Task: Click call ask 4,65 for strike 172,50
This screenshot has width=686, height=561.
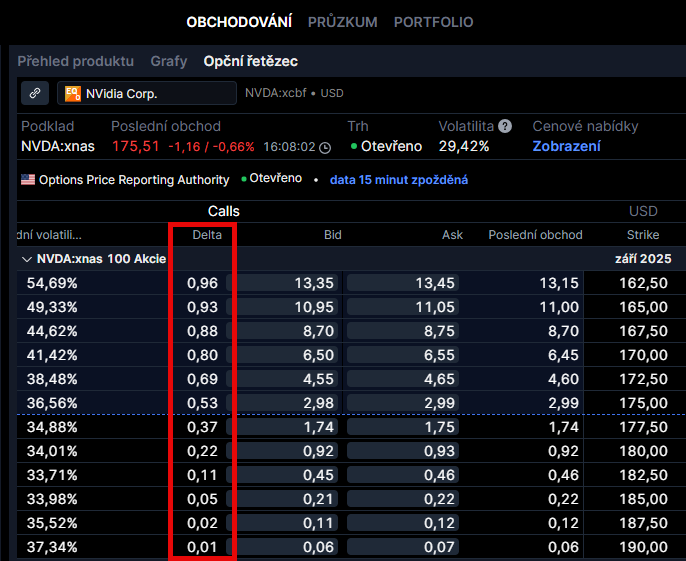Action: pos(402,379)
